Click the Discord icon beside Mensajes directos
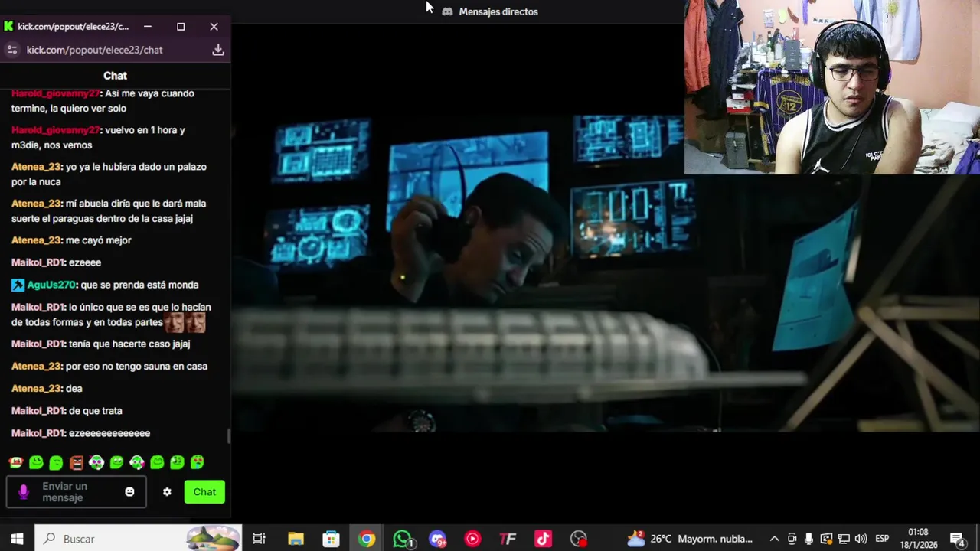Screen dimensions: 980x551 point(447,11)
